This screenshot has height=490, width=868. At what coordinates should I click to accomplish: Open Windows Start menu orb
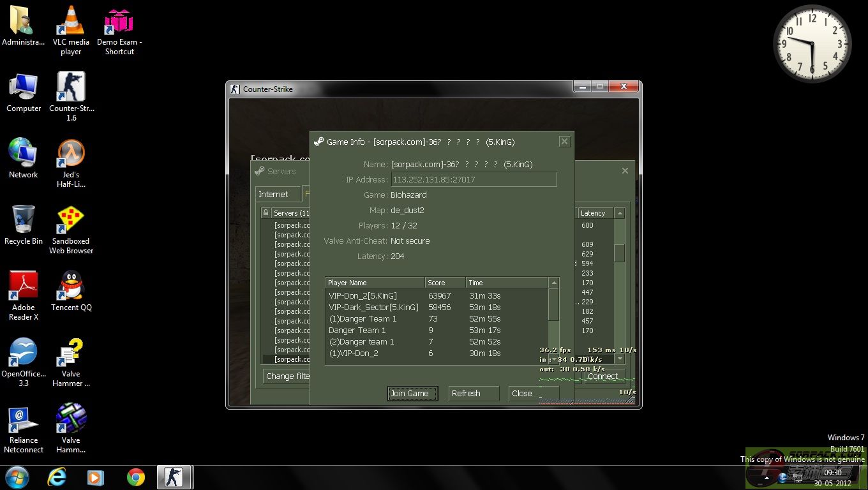(x=17, y=477)
